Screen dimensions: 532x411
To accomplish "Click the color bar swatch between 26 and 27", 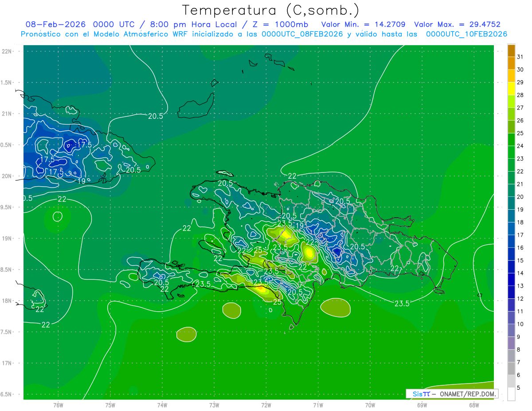I will 511,114.
